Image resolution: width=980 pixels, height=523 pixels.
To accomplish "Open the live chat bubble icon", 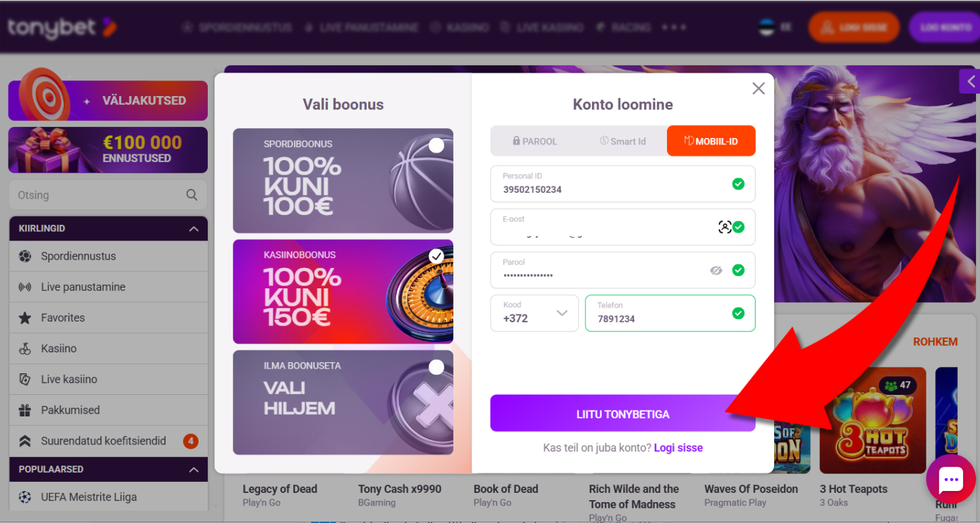I will click(x=951, y=481).
